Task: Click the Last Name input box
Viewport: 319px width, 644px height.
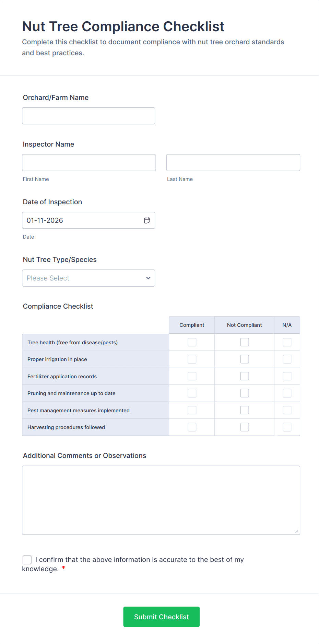Action: 233,162
